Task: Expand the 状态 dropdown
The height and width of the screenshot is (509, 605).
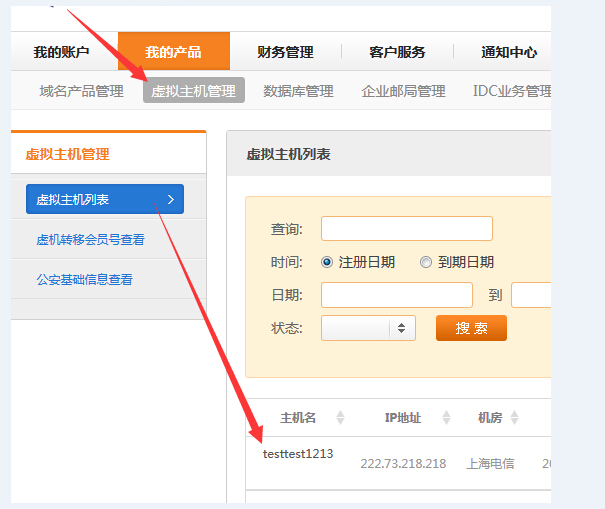Action: [x=368, y=328]
